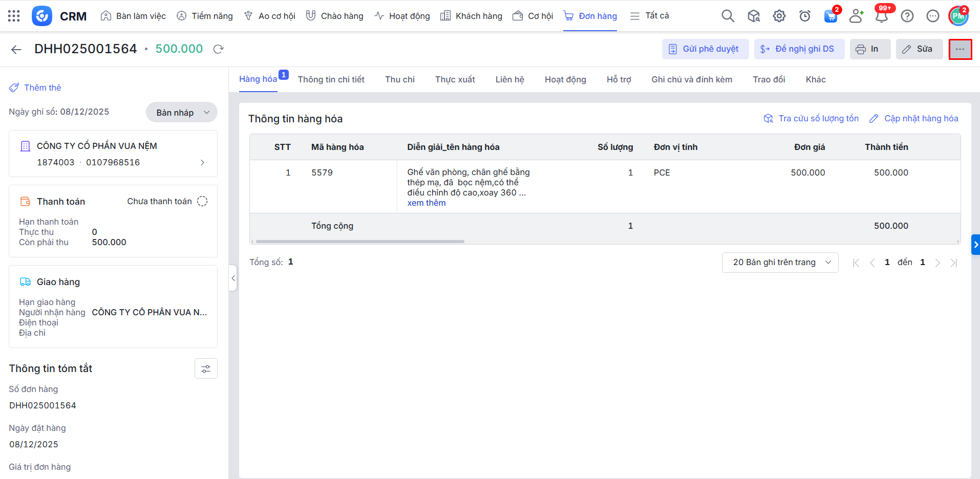Click the help question mark icon
980x479 pixels.
[x=907, y=16]
